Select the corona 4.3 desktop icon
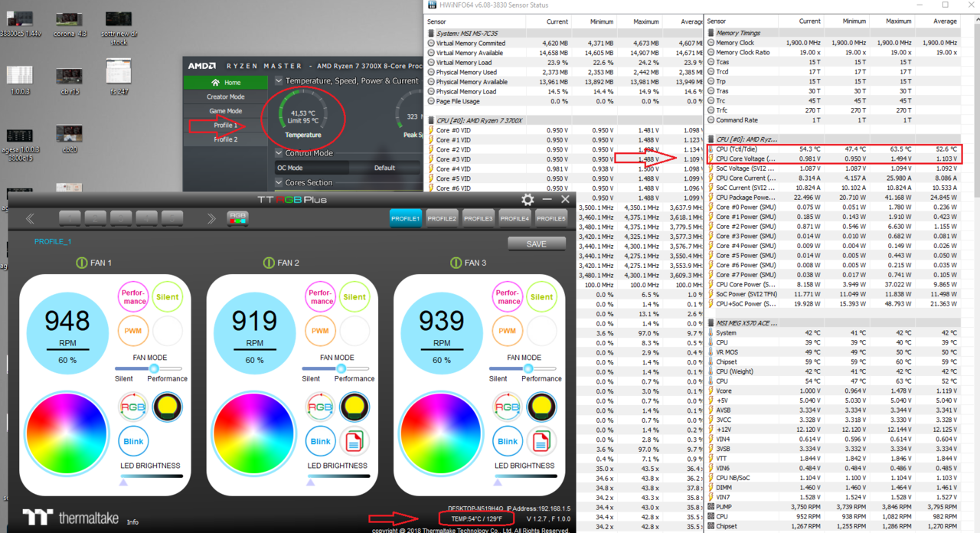 point(70,24)
